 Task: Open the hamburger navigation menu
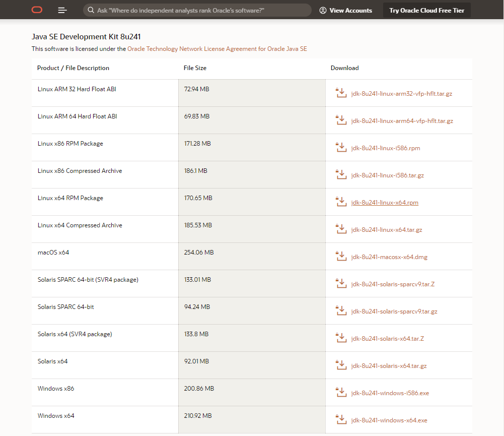tap(62, 10)
